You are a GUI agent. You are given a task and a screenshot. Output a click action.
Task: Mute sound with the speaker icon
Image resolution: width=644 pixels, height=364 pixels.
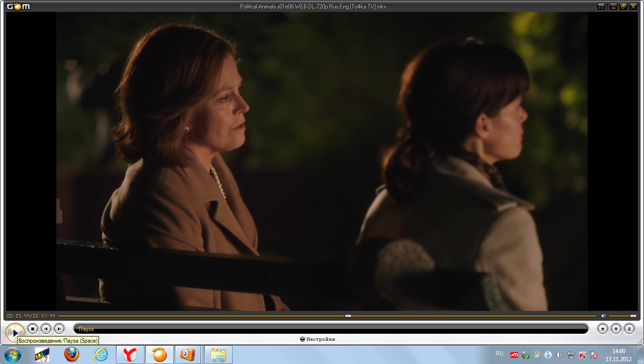603,316
